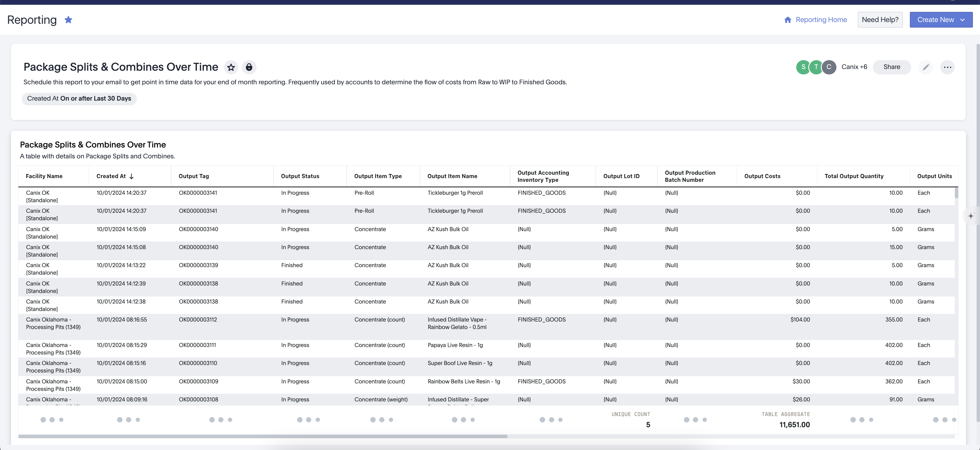This screenshot has height=450, width=980.
Task: Click the pencil edit icon
Action: coord(926,67)
